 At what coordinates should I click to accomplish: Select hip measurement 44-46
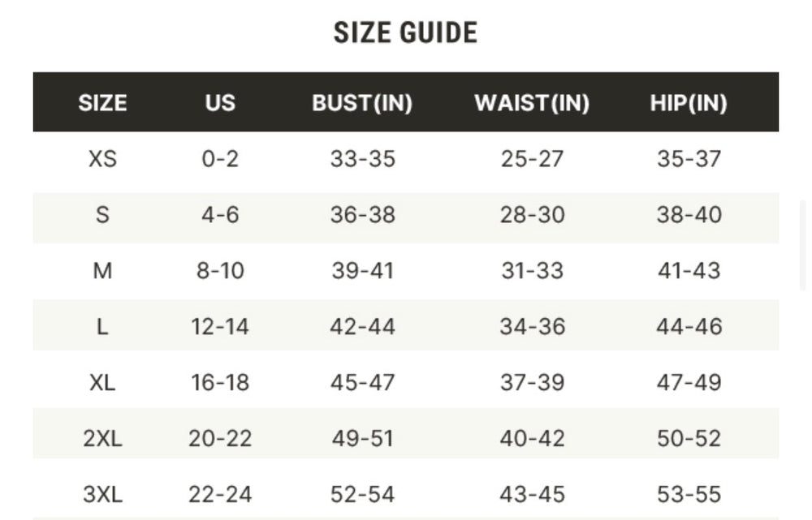(x=689, y=327)
